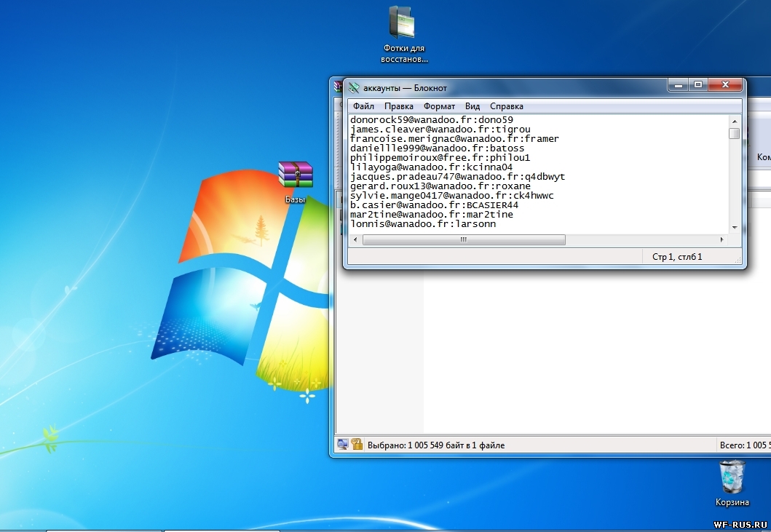The image size is (771, 532).
Task: Click the Notepad vertical scrollbar down arrow
Action: pyautogui.click(x=735, y=228)
